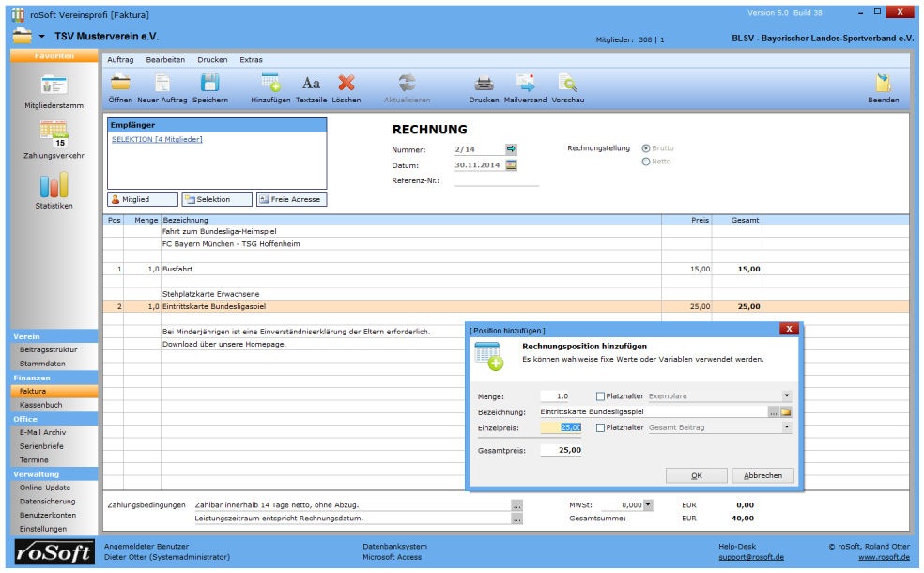
Task: Show the invoice Vorschau
Action: point(567,84)
